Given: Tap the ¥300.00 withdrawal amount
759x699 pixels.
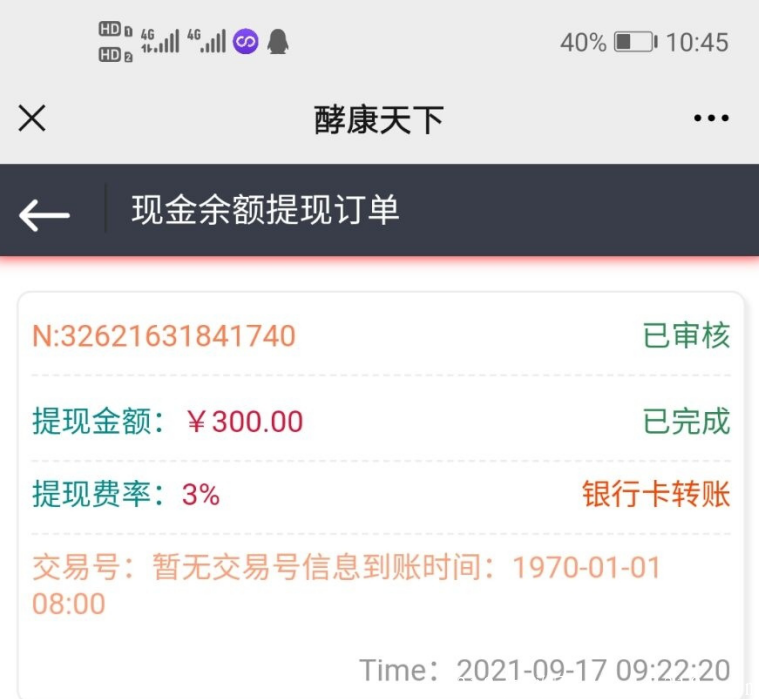Looking at the screenshot, I should [245, 422].
